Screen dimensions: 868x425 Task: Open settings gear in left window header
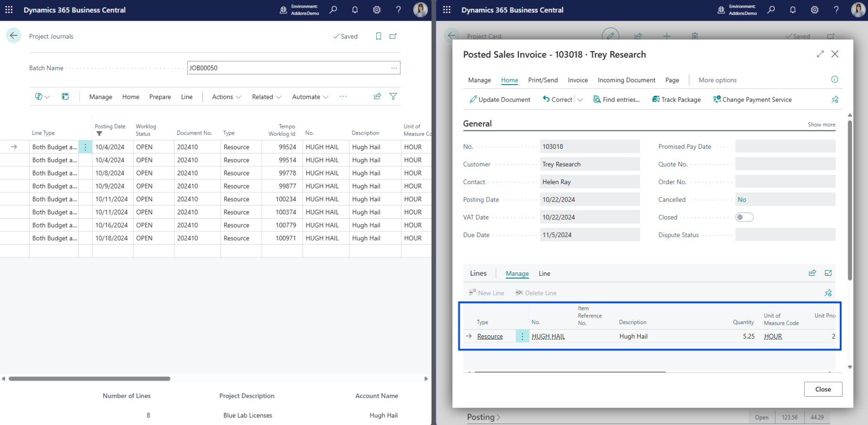tap(376, 9)
